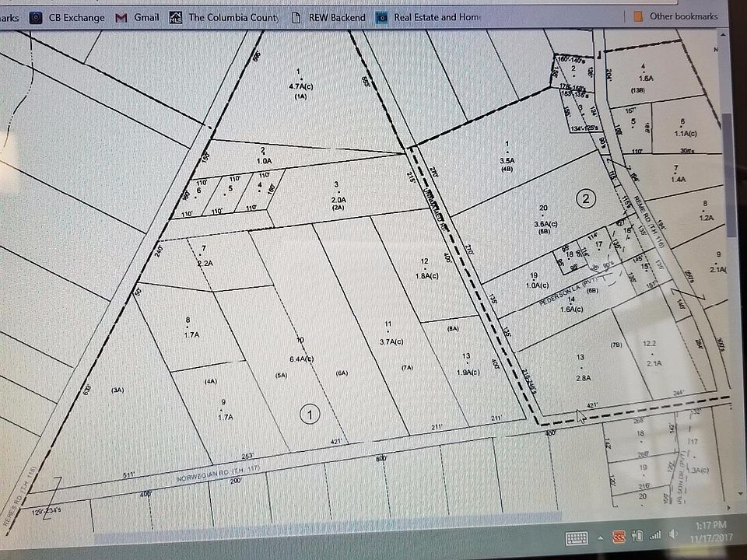Click lot 11 labeled 3.7A(c)
747x560 pixels.
point(391,333)
